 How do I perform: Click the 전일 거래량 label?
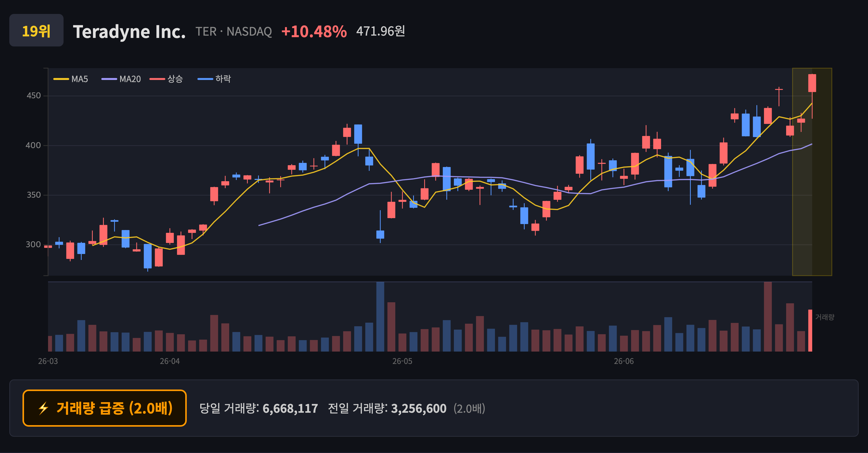pyautogui.click(x=358, y=409)
